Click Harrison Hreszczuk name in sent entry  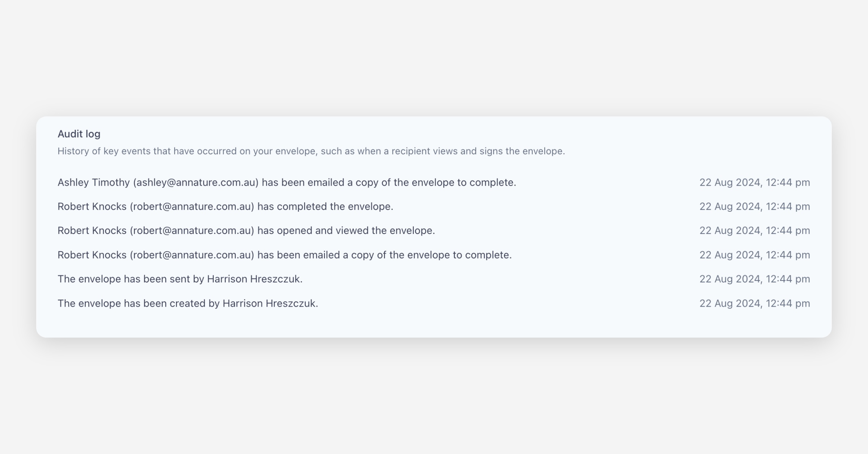click(254, 279)
